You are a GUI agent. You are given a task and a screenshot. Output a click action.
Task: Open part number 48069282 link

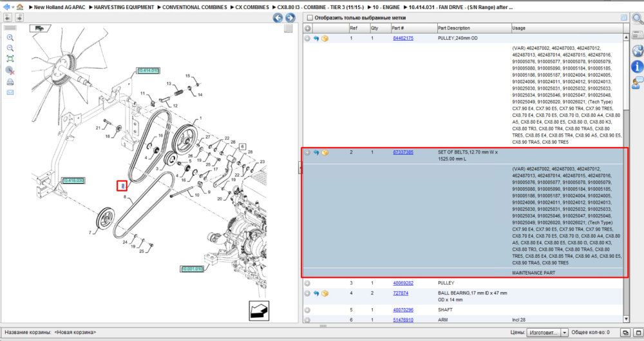click(x=403, y=283)
